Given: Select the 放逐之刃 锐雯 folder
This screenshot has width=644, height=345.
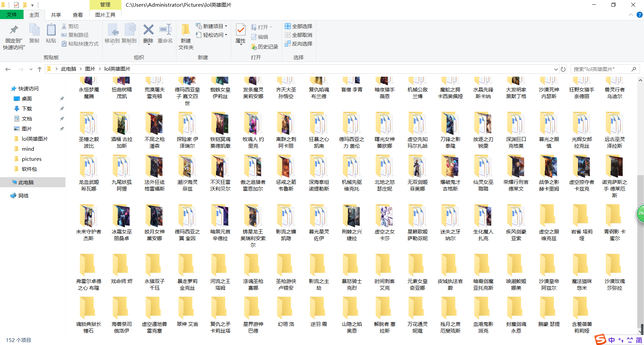Looking at the screenshot, I should pos(483,130).
